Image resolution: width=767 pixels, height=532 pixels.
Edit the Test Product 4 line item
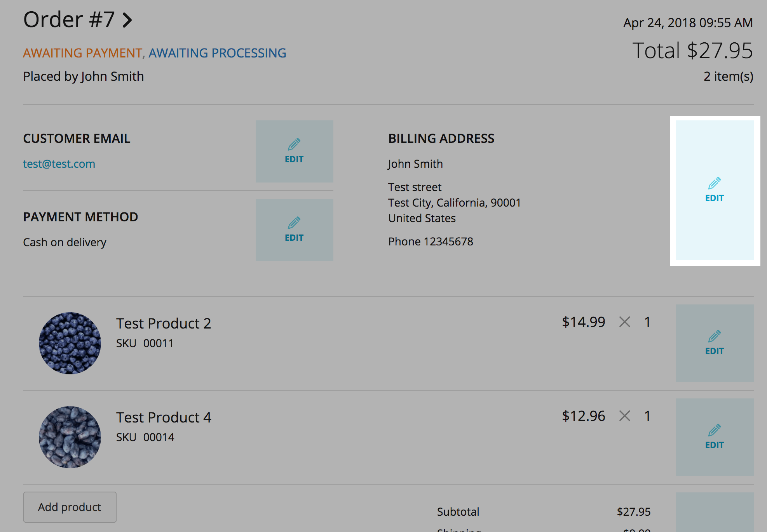(714, 437)
